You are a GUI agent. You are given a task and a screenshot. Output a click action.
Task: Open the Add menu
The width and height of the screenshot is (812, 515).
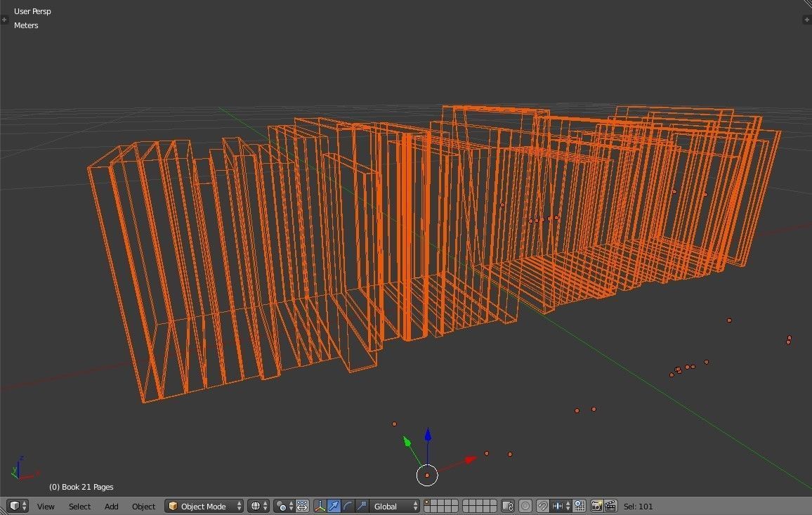[112, 506]
